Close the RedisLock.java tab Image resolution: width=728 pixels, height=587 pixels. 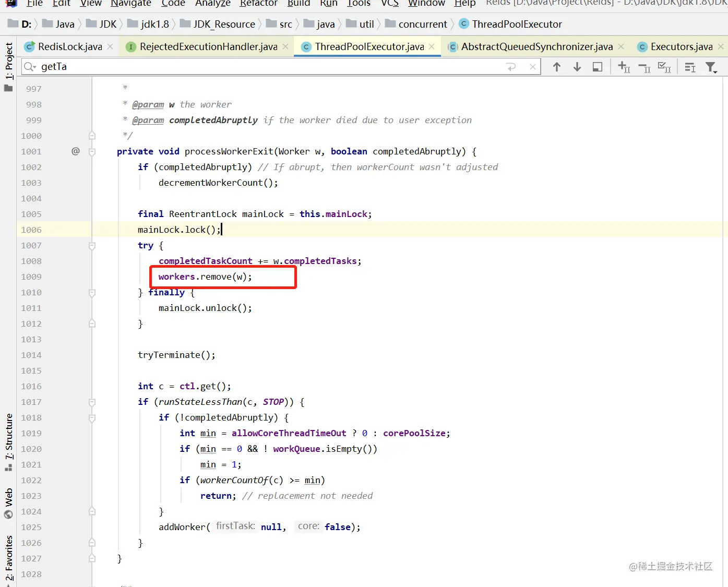(110, 46)
